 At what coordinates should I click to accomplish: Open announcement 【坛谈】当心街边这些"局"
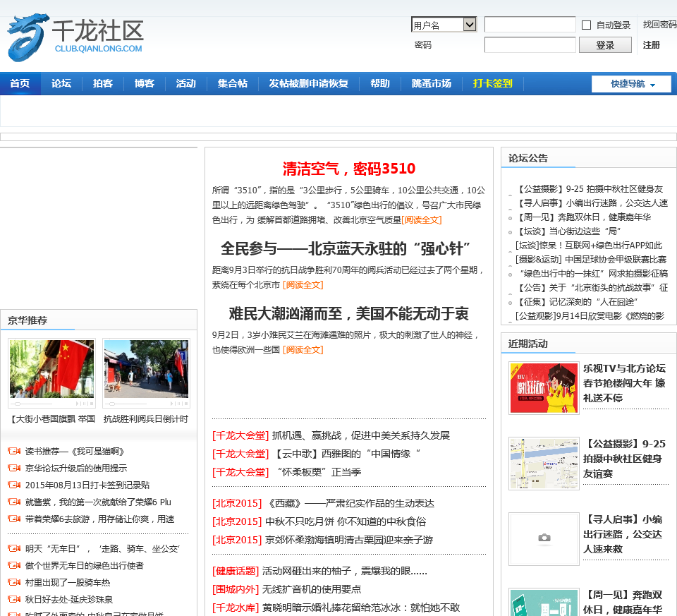click(x=568, y=231)
